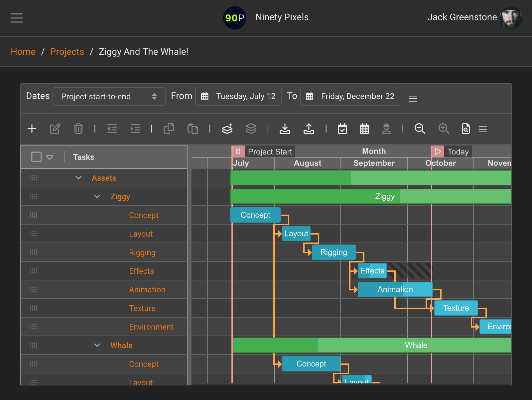The width and height of the screenshot is (532, 400).
Task: Select the Texture Gantt bar
Action: click(x=456, y=308)
